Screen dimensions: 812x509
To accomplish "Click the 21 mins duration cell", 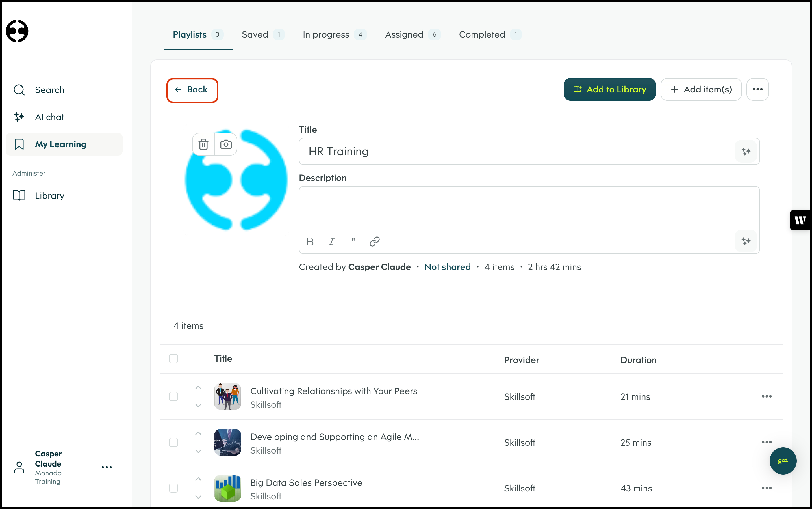I will tap(635, 397).
